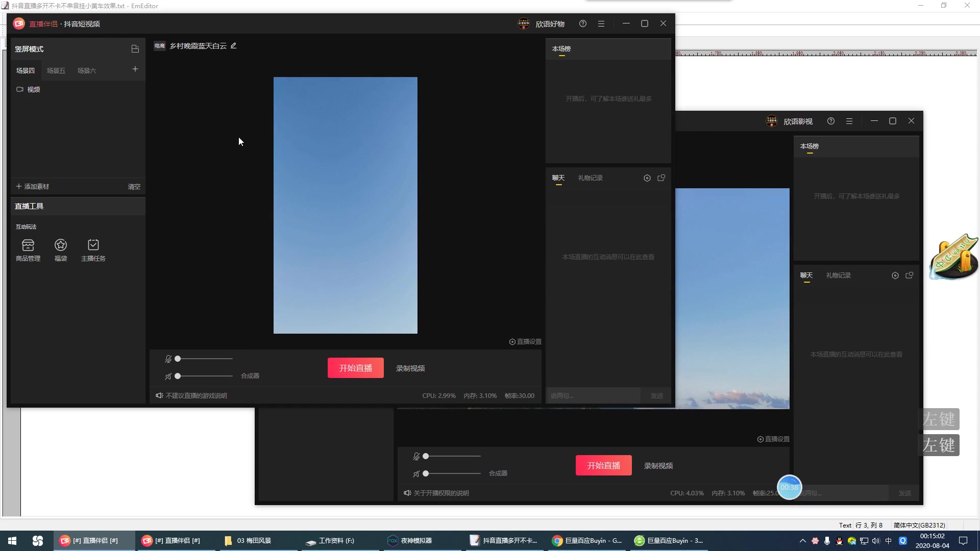
Task: Pop out chat panel in 欣语影视 window
Action: (x=910, y=275)
